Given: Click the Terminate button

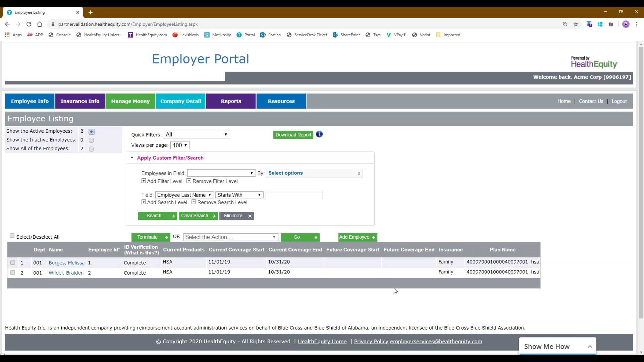Looking at the screenshot, I should coord(151,237).
